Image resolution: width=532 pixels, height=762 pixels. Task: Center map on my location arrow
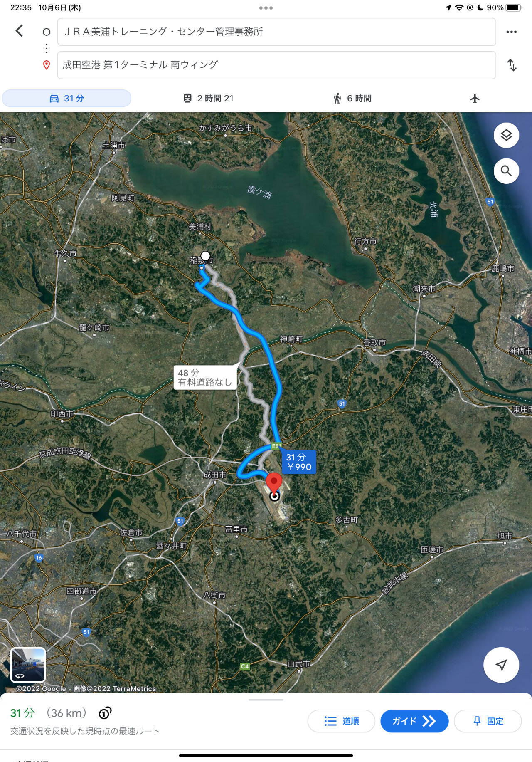point(501,665)
